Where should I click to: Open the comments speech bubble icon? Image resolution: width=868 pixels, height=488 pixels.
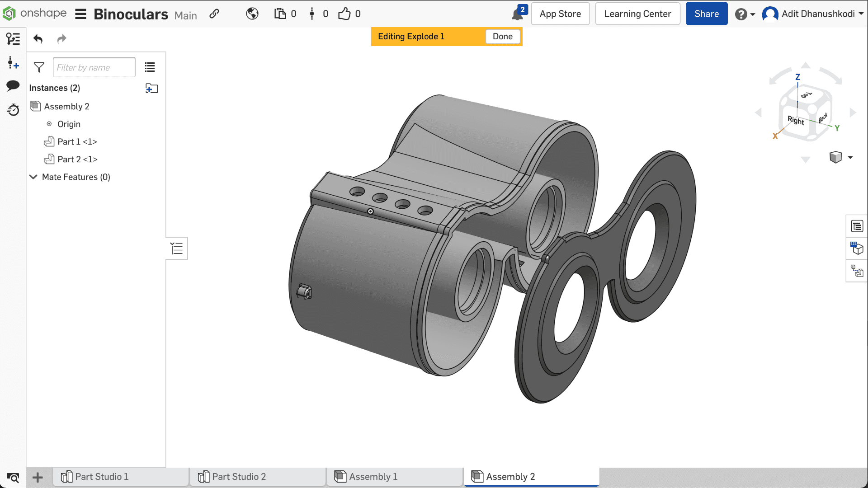(13, 85)
